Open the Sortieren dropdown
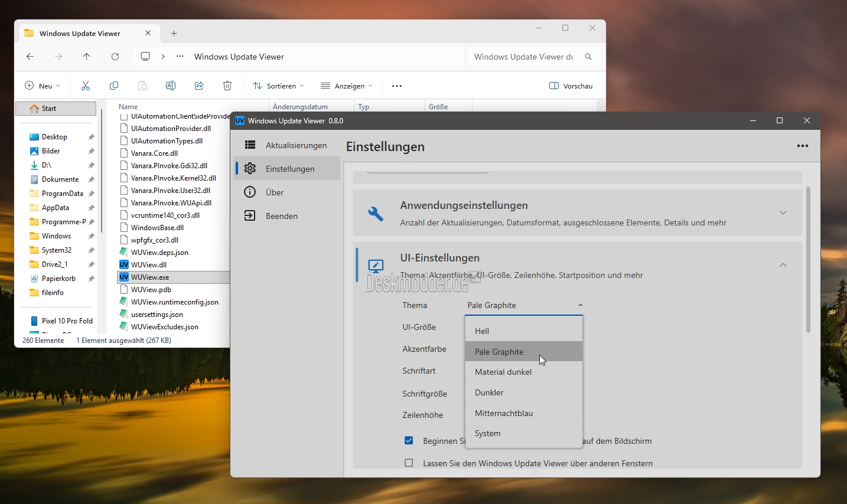 pyautogui.click(x=279, y=86)
